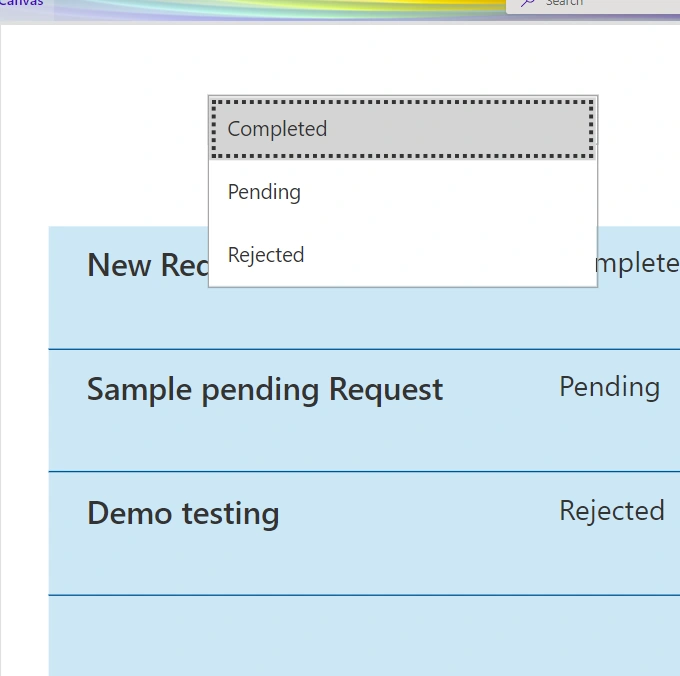Focus the Search text field
Image resolution: width=680 pixels, height=676 pixels.
(594, 4)
